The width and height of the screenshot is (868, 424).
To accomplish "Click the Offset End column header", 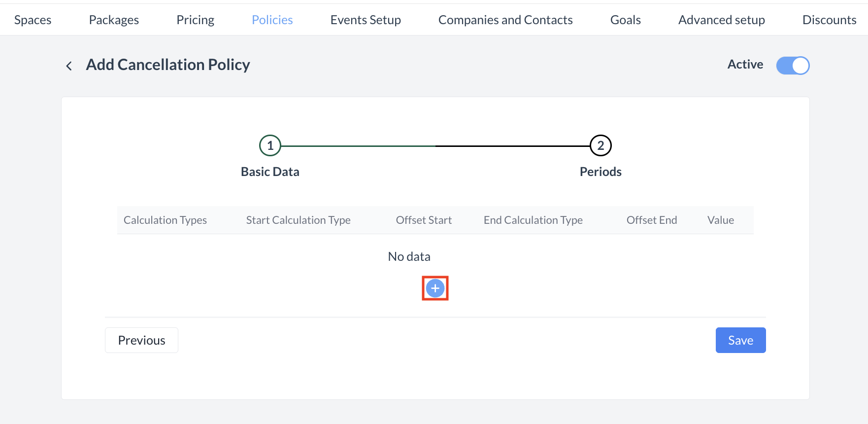I will (x=651, y=220).
